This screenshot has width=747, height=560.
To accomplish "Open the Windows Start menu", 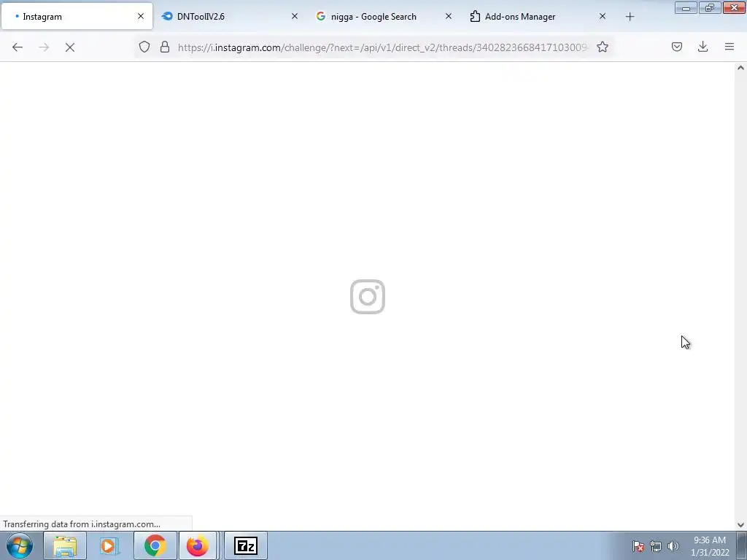I will tap(20, 545).
